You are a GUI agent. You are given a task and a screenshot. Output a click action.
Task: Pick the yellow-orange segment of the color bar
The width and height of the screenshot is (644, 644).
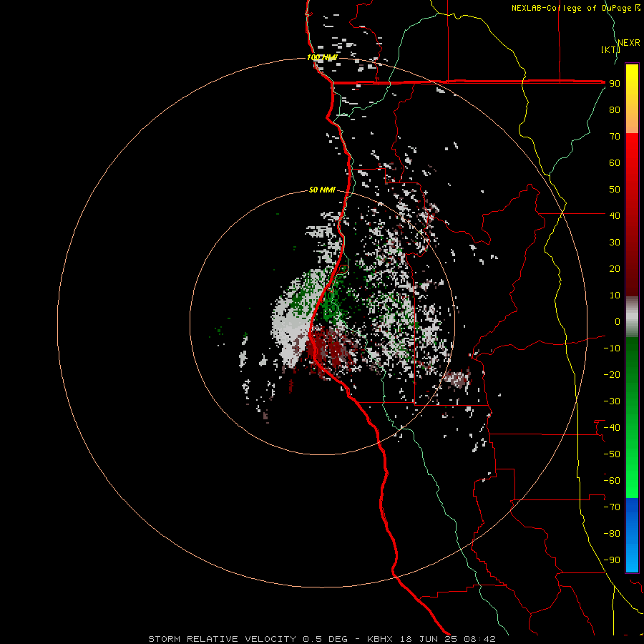(x=632, y=99)
